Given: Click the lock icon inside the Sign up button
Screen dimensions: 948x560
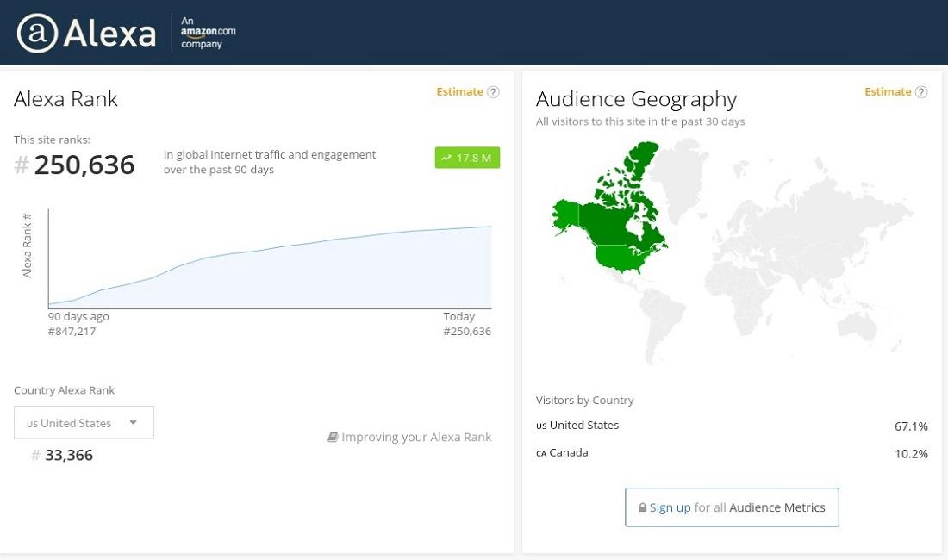Looking at the screenshot, I should click(x=642, y=507).
